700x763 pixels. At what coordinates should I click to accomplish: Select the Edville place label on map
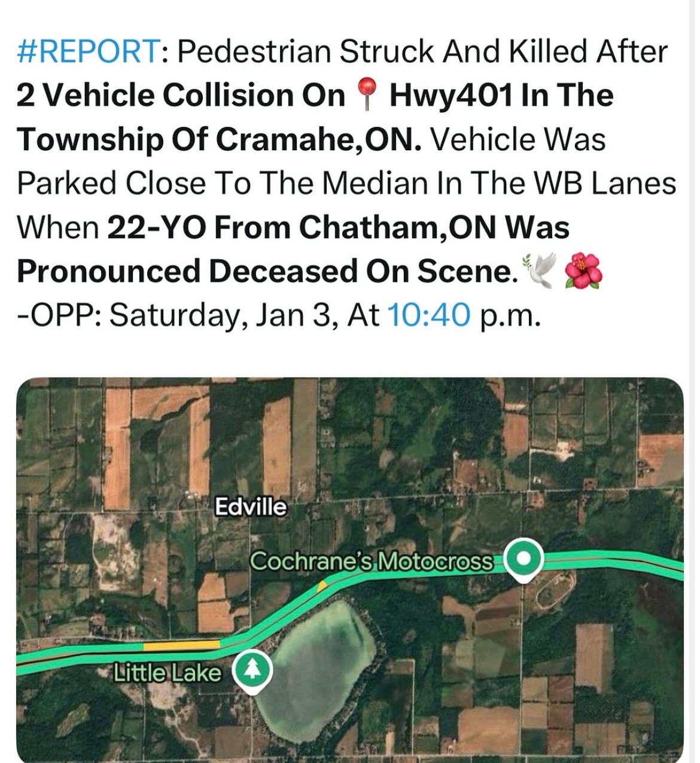250,507
